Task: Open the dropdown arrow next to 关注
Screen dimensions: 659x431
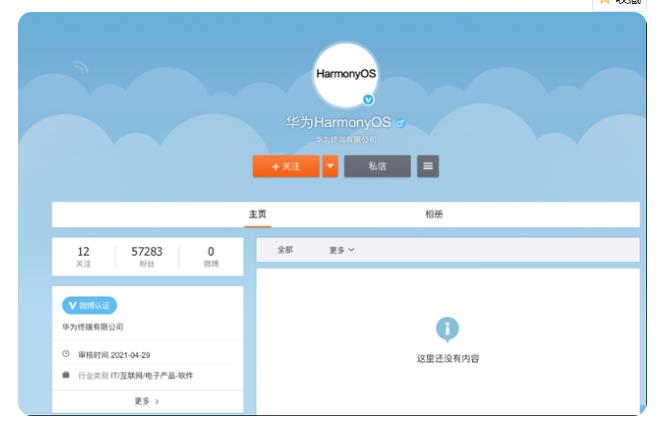Action: 330,166
